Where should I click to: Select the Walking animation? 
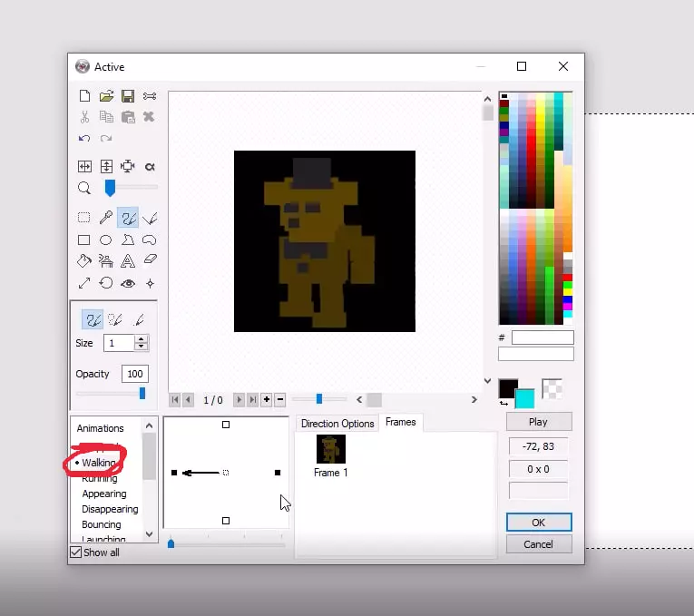pyautogui.click(x=99, y=463)
